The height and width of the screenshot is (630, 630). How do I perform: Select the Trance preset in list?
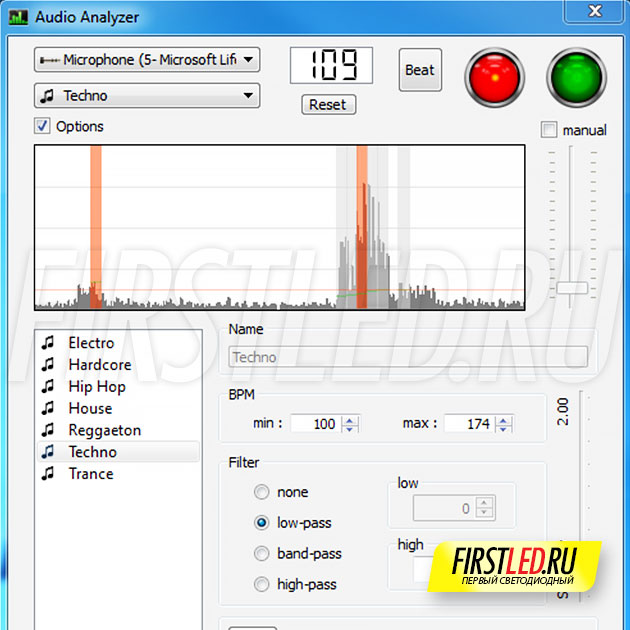tap(90, 474)
